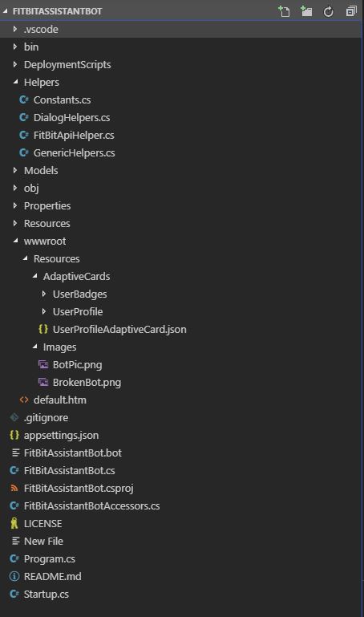Click the license icon beside LICENSE
This screenshot has height=617, width=364.
tap(14, 524)
